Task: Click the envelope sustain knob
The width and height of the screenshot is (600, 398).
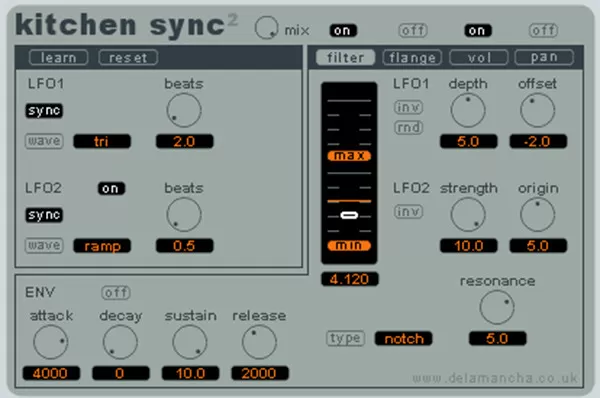Action: [190, 342]
